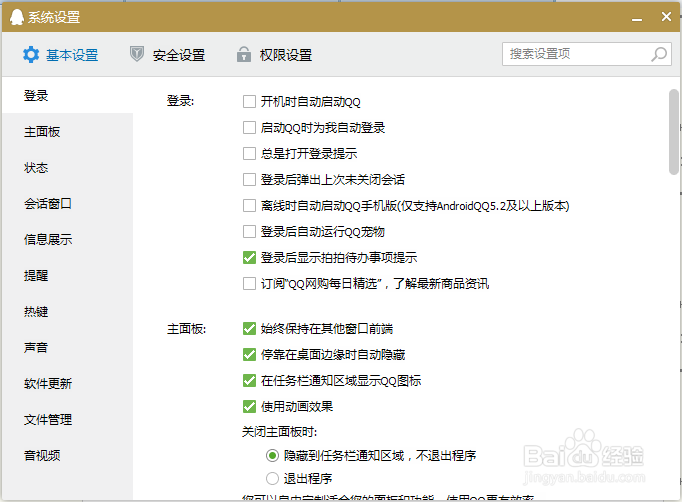
Task: Minimize the 系统设置 window
Action: 637,18
